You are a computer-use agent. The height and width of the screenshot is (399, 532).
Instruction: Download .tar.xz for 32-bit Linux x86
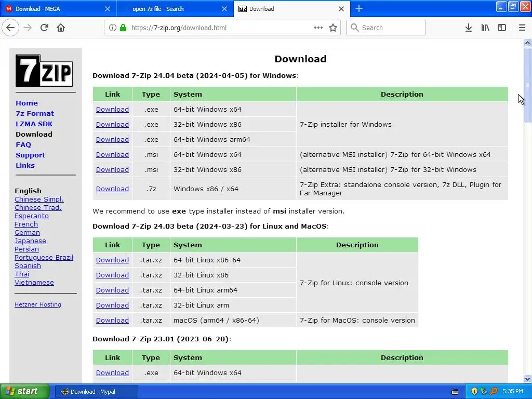pos(112,275)
